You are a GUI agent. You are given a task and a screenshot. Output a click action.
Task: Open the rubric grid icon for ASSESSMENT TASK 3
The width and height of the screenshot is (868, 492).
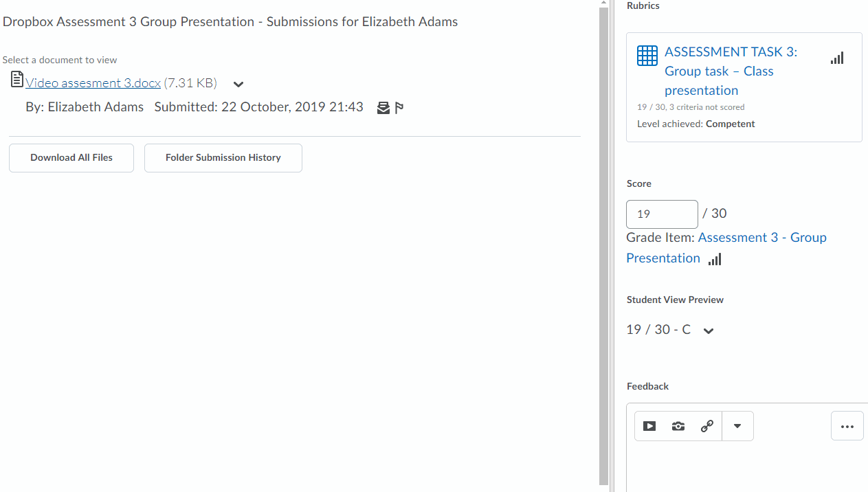pos(647,56)
